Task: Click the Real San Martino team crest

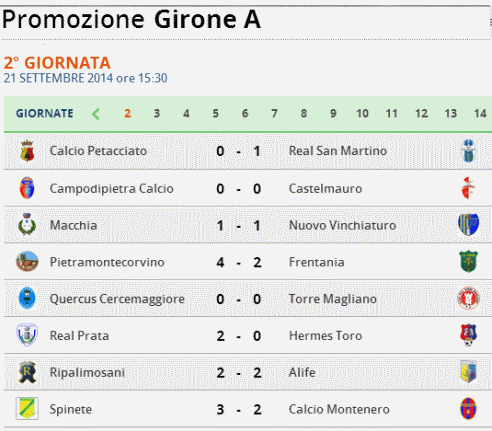Action: coord(469,151)
